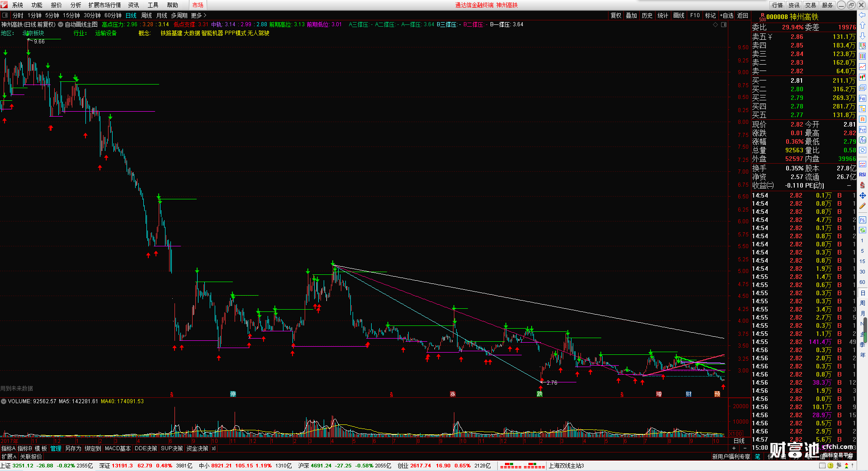This screenshot has width=868, height=471.
Task: Switch to the 周线 period tab
Action: pos(146,15)
